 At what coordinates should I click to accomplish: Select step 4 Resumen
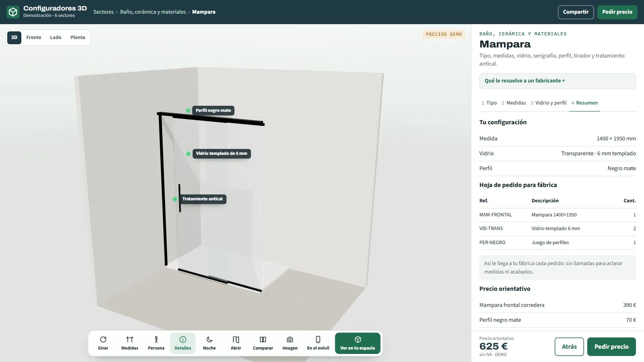pyautogui.click(x=584, y=103)
